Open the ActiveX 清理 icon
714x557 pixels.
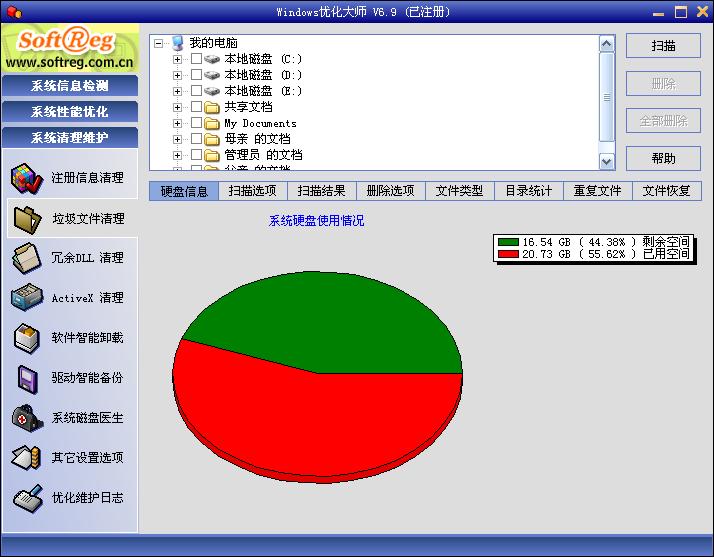[x=27, y=298]
